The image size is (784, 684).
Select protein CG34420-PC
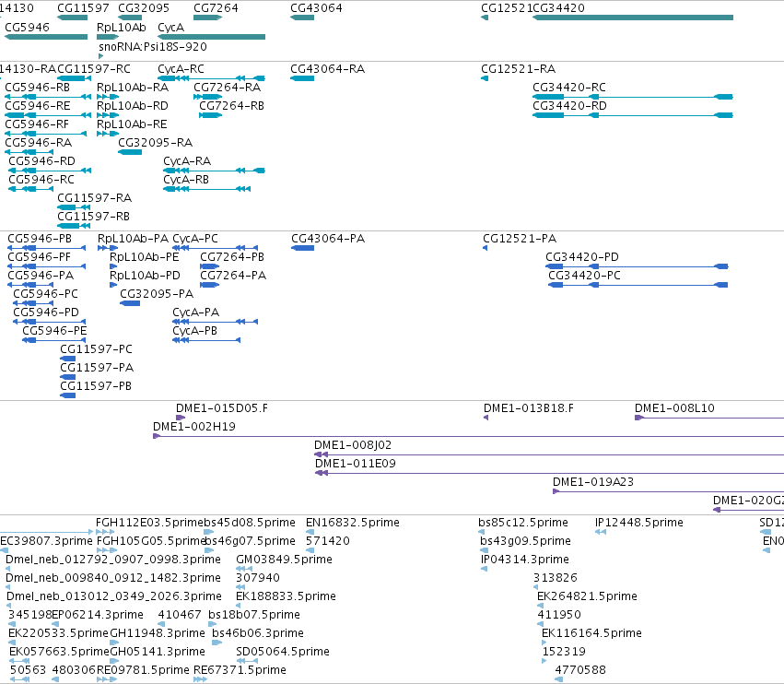coord(584,276)
